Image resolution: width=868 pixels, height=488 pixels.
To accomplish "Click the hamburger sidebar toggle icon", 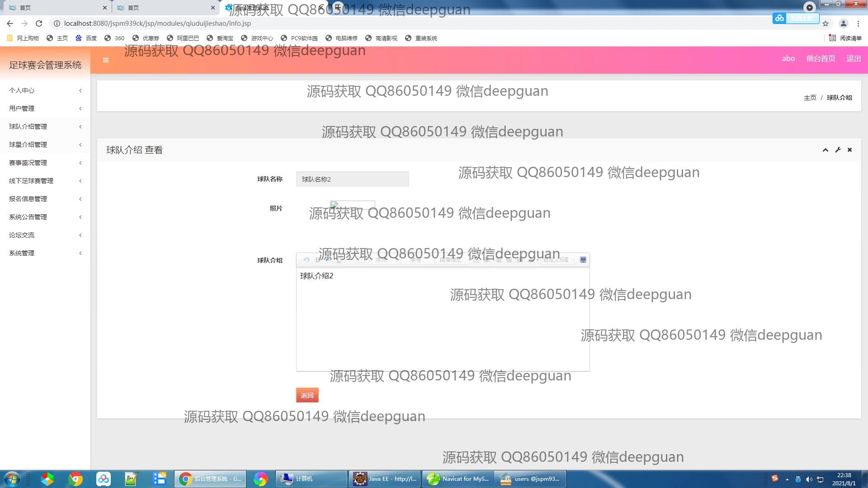I will click(x=105, y=60).
